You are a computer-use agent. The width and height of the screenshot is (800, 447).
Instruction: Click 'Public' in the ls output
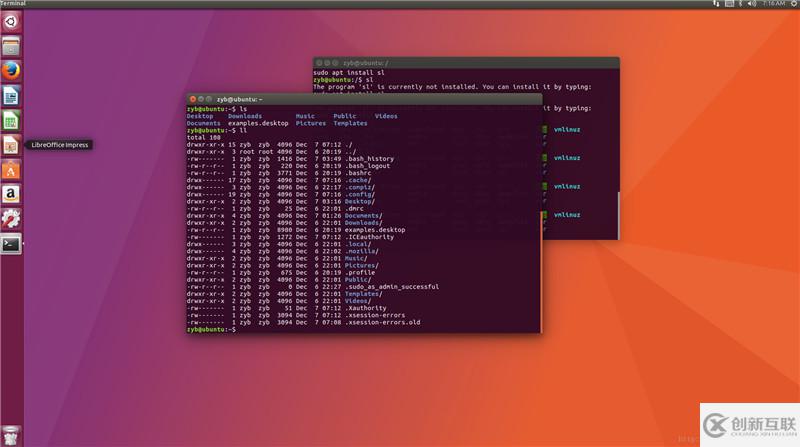point(345,116)
